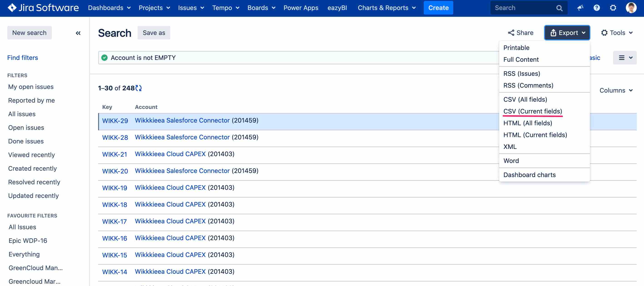The image size is (644, 286).
Task: Expand the Columns dropdown
Action: (616, 90)
